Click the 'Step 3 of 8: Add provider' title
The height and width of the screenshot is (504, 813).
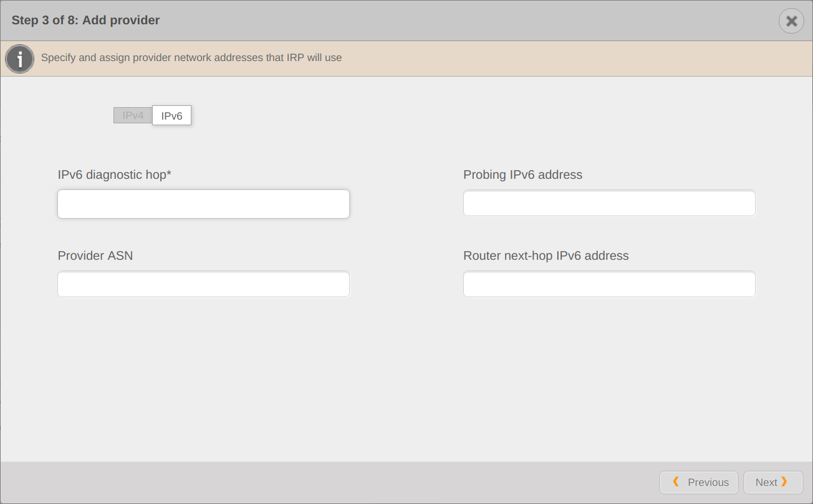coord(85,20)
